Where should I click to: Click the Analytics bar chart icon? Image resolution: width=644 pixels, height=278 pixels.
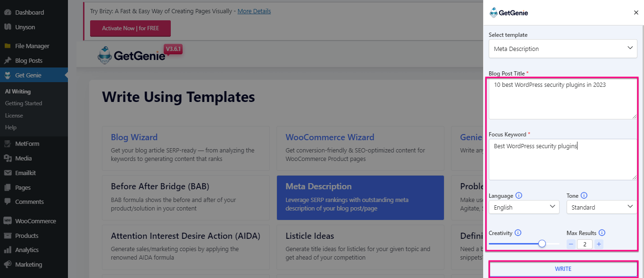tap(8, 250)
